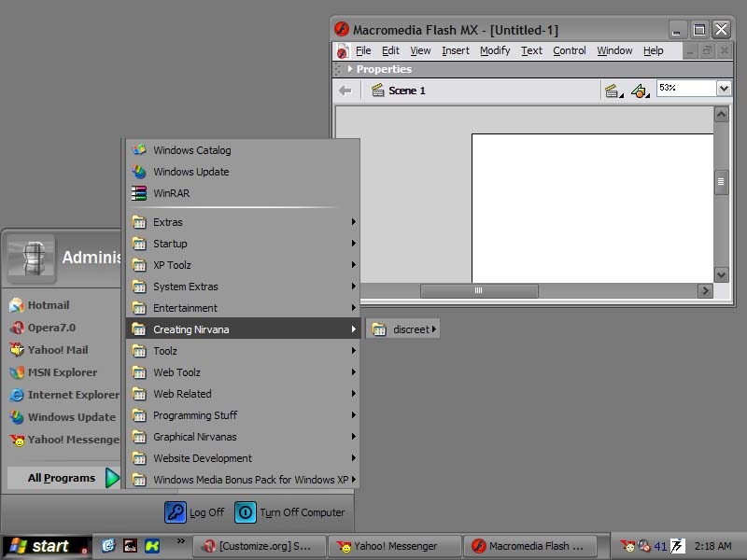Open the Flash Text menu
The width and height of the screenshot is (747, 560).
(x=531, y=50)
